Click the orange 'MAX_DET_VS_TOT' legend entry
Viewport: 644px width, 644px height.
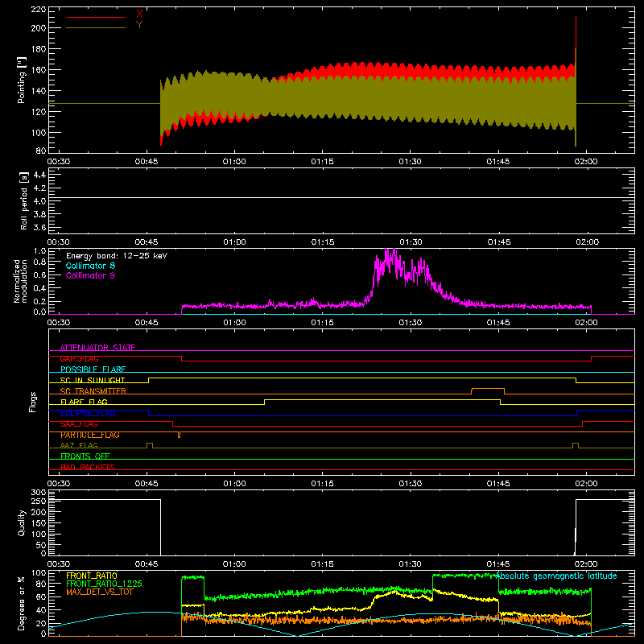pos(100,592)
